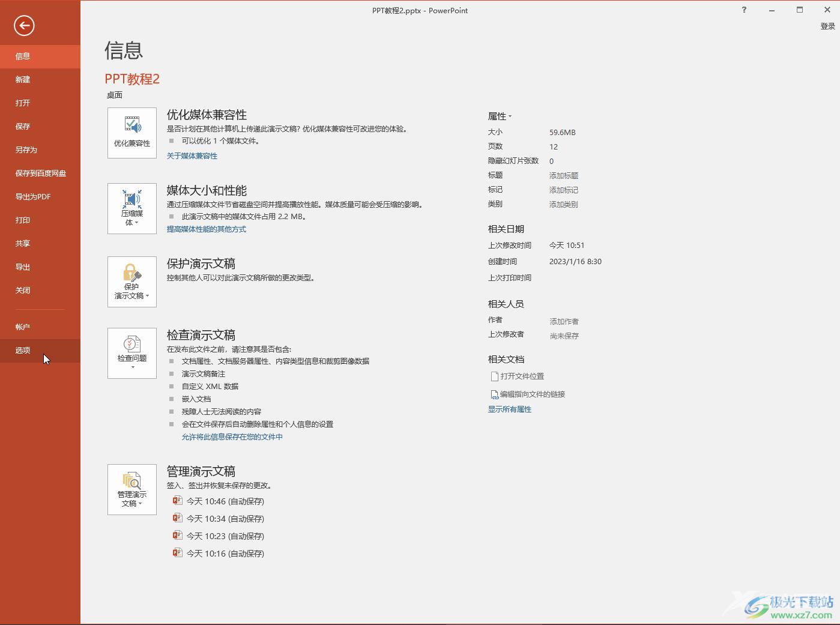This screenshot has width=840, height=625.
Task: Open the Manage Presentation dropdown
Action: [132, 489]
